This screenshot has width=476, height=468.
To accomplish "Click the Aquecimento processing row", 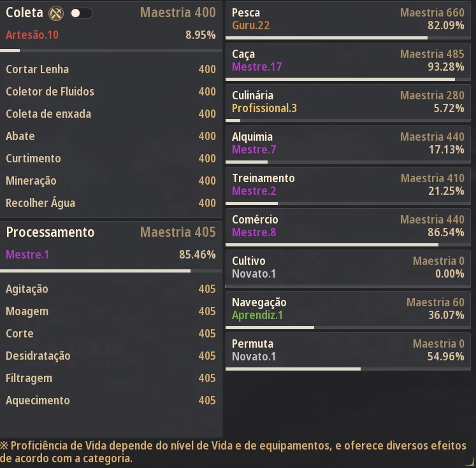I will [111, 401].
